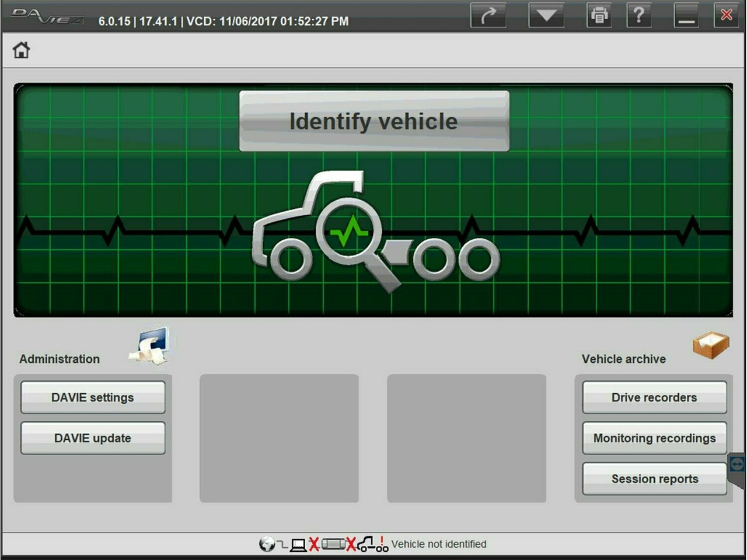The height and width of the screenshot is (560, 747).
Task: Click the Vehicle archive box icon
Action: [x=710, y=344]
